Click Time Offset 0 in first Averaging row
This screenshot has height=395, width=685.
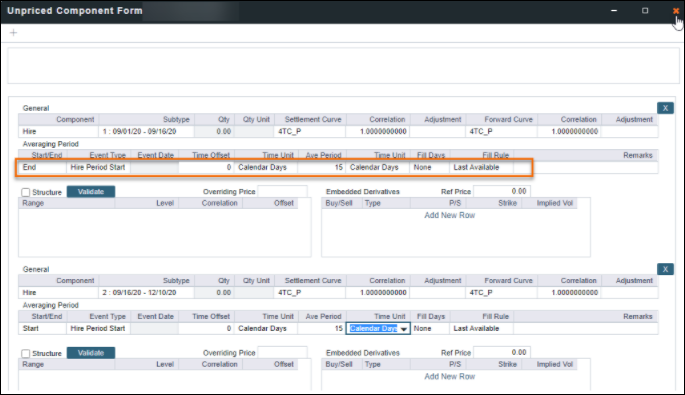tap(206, 167)
